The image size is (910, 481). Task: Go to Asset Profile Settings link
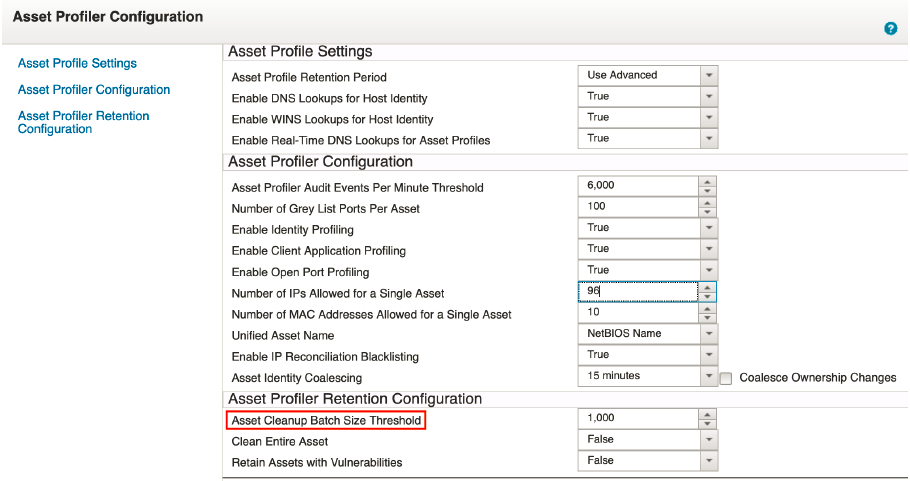point(77,63)
